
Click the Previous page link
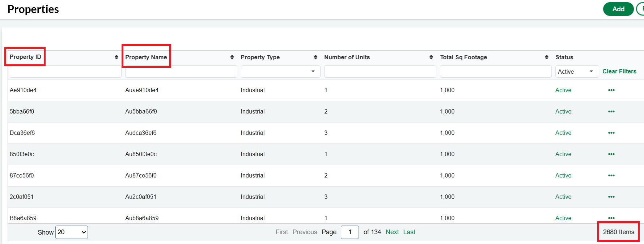(x=305, y=232)
